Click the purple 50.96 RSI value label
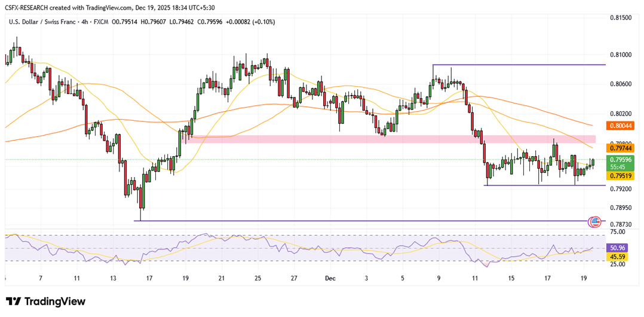This screenshot has height=317, width=644. tap(618, 246)
